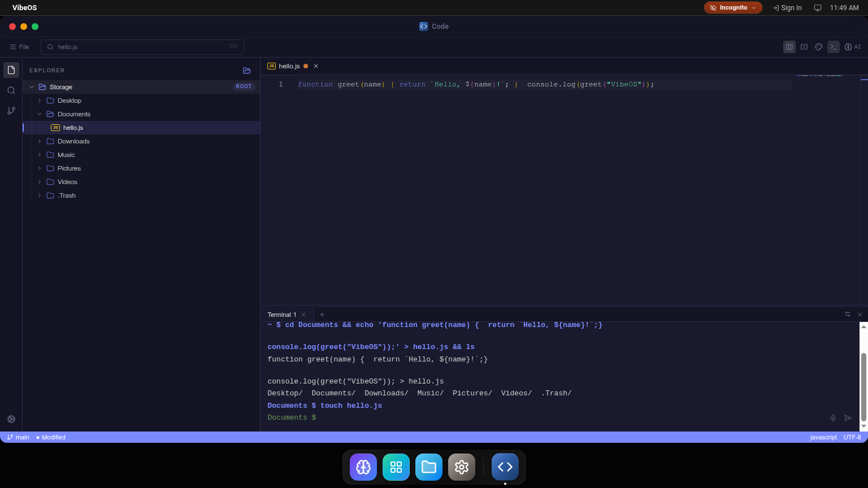The width and height of the screenshot is (868, 488).
Task: Click the 11:49 AM clock
Action: (x=844, y=8)
